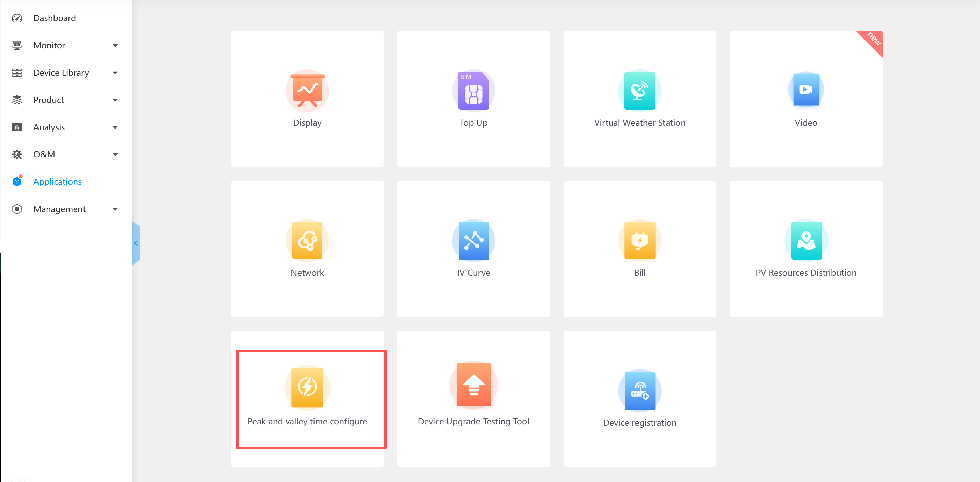Expand the Product menu arrow

tap(115, 100)
